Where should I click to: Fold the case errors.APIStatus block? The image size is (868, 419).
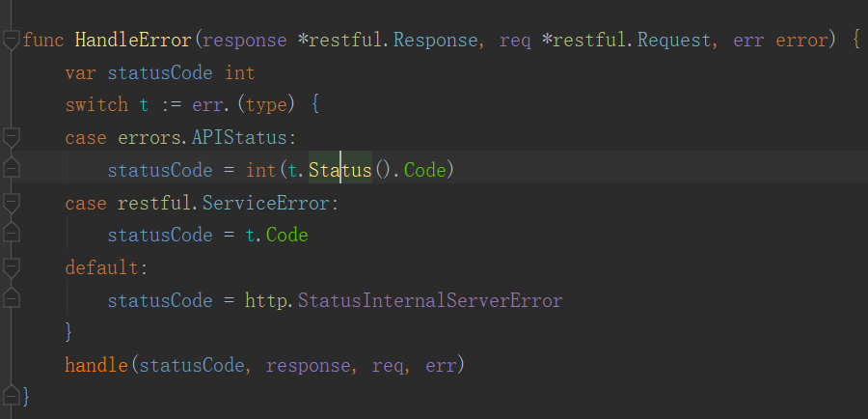click(11, 137)
